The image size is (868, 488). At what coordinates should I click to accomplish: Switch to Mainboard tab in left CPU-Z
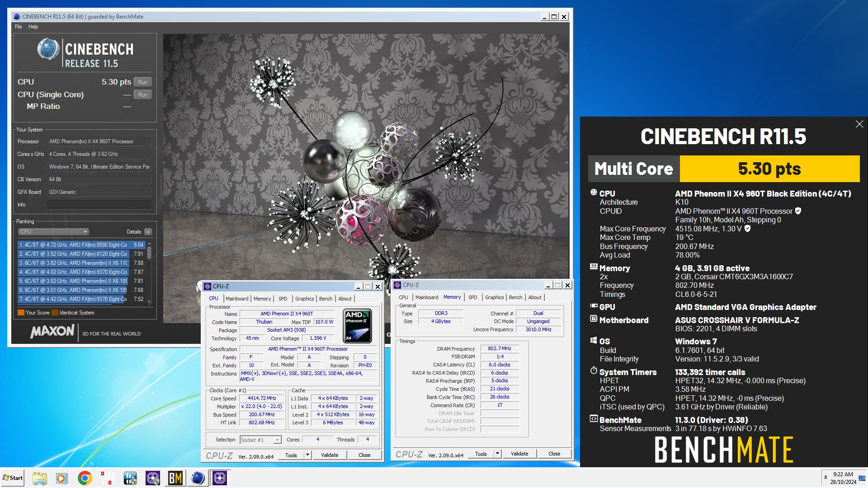tap(237, 299)
